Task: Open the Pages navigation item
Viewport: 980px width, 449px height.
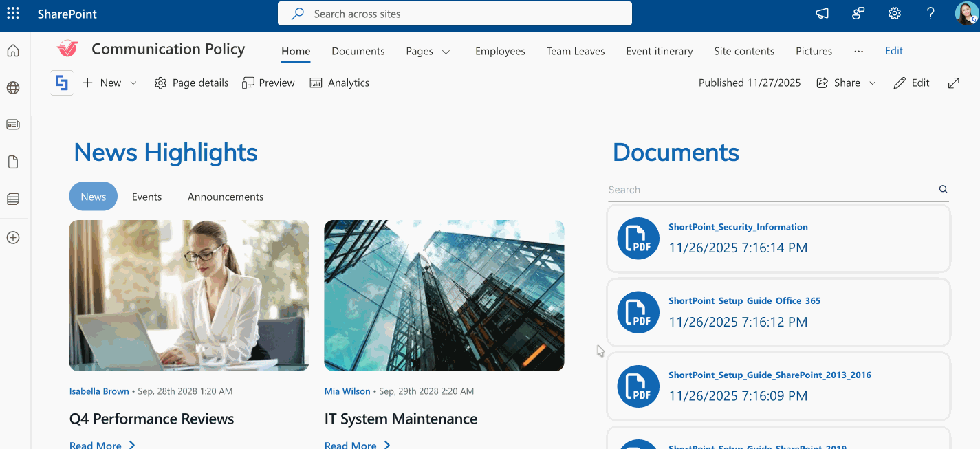Action: click(420, 51)
